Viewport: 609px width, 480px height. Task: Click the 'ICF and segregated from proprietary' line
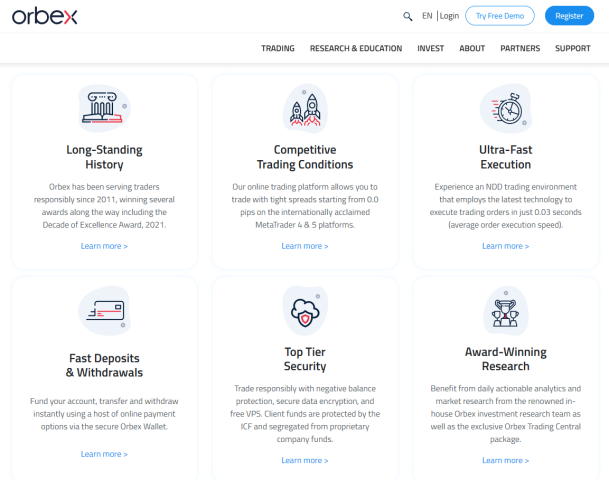[305, 426]
